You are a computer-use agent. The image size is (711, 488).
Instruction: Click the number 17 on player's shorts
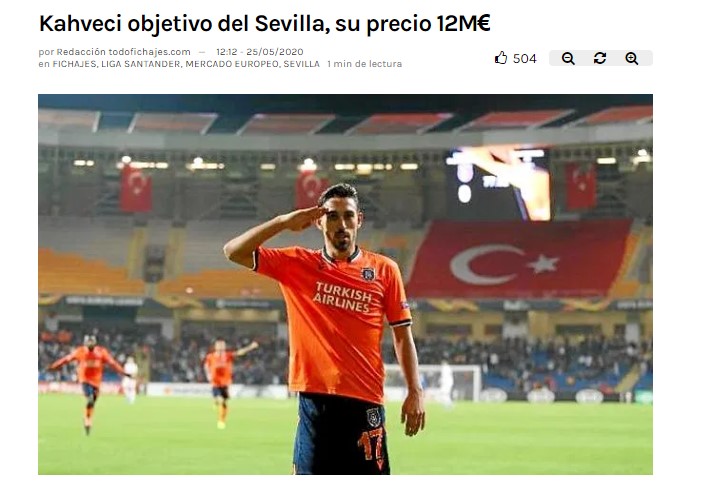(372, 443)
